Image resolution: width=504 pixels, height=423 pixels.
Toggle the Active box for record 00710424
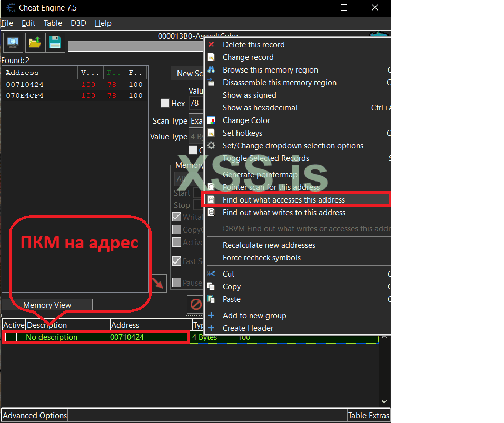coord(11,337)
